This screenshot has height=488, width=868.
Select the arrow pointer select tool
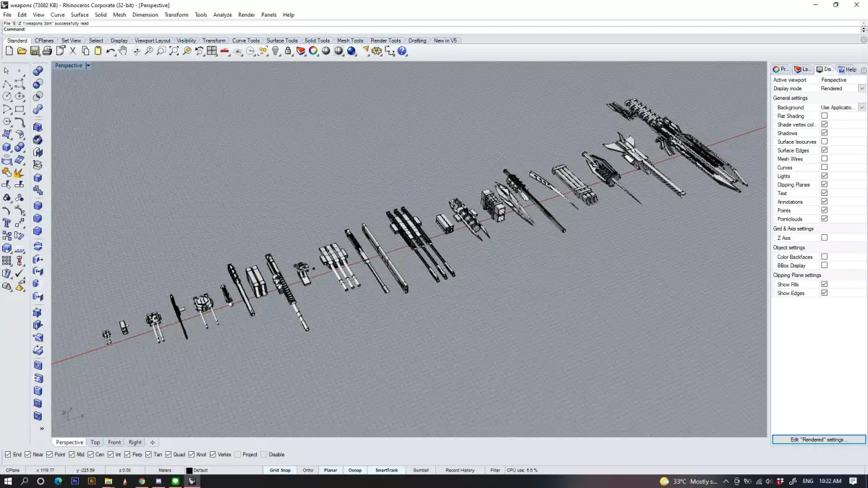pyautogui.click(x=7, y=71)
